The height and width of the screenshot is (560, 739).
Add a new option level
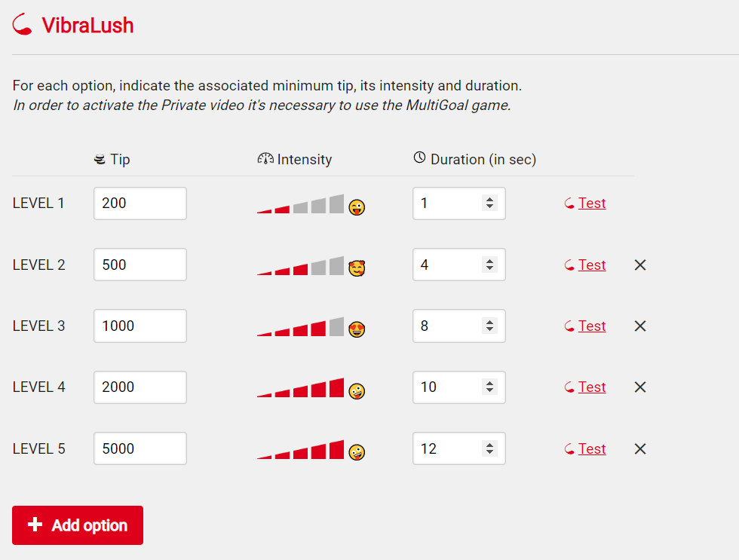click(78, 525)
